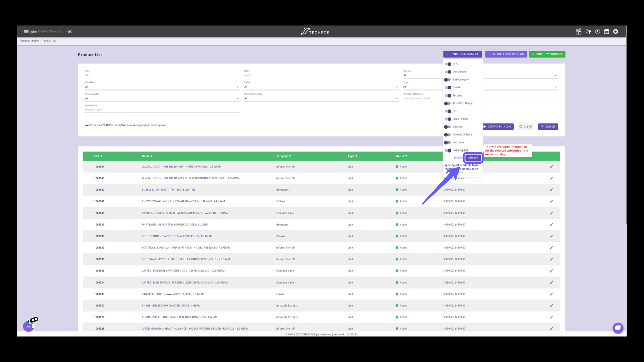Sort table by Status column header
The width and height of the screenshot is (644, 362).
tap(401, 156)
